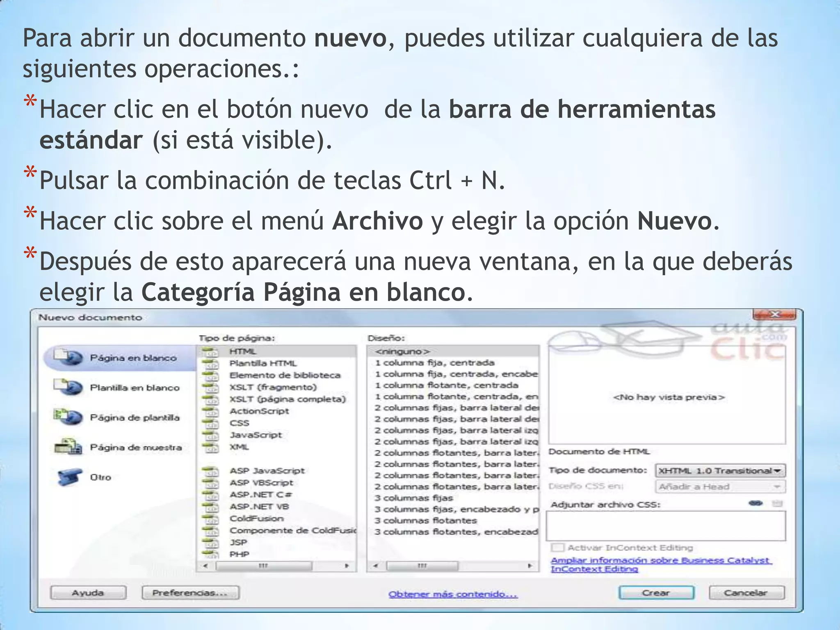
Task: Click the Diseño list horizontal scrollbar thumb
Action: 422,566
